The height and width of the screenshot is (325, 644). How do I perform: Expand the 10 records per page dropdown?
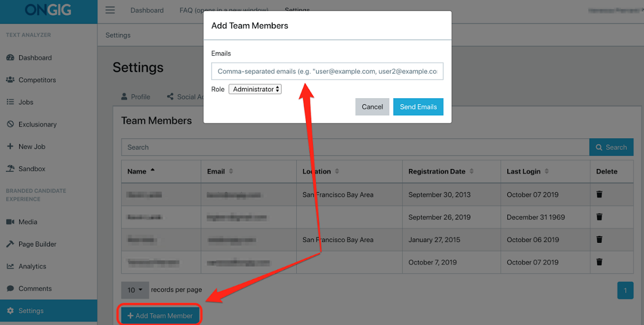click(135, 290)
